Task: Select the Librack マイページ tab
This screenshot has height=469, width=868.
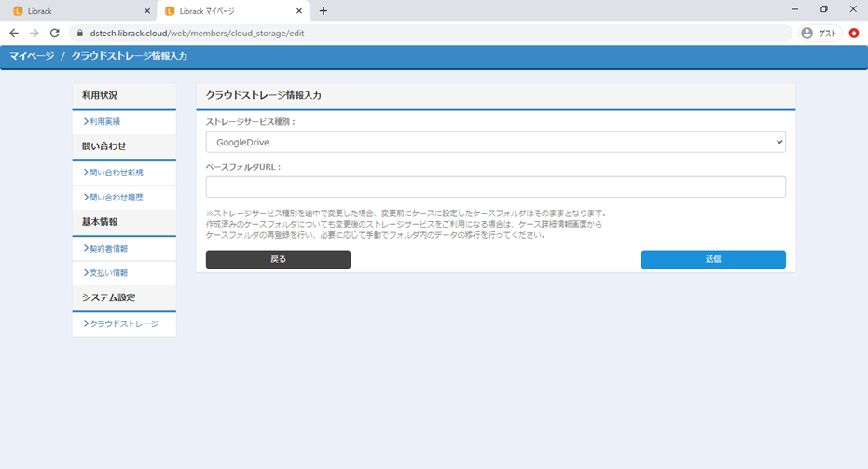Action: tap(233, 11)
